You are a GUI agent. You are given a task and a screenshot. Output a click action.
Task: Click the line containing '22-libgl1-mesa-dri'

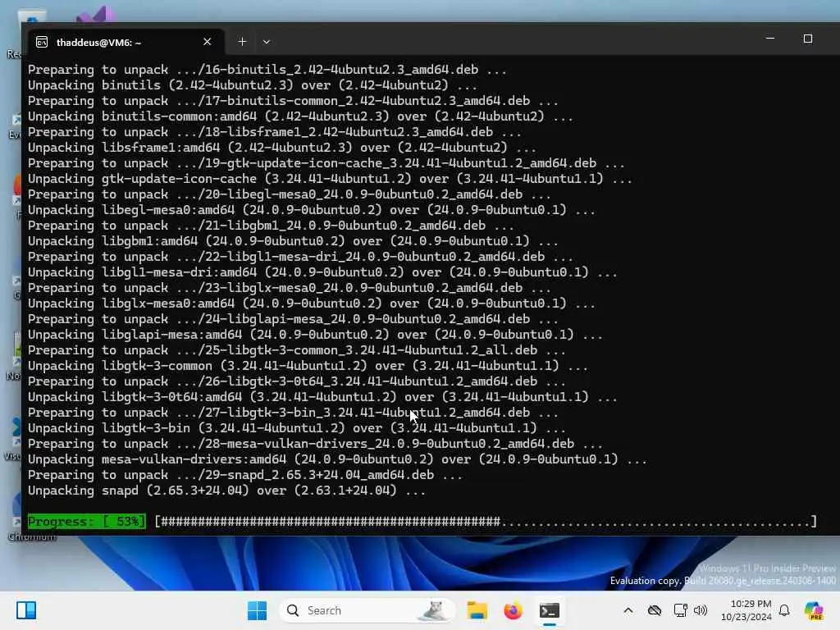[300, 257]
